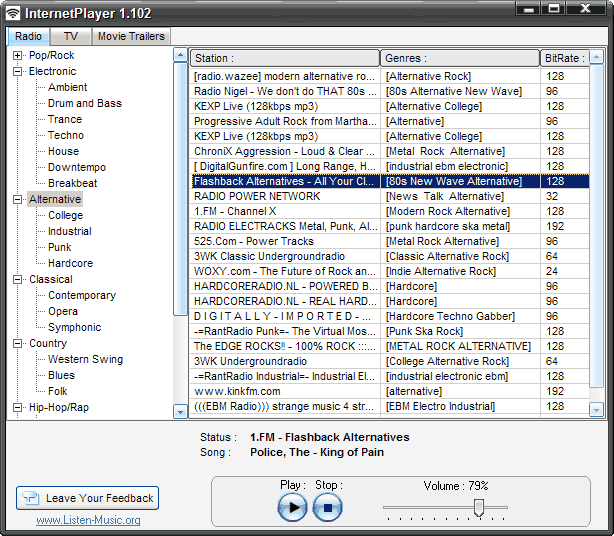
Task: Select House genre in tree
Action: [63, 152]
